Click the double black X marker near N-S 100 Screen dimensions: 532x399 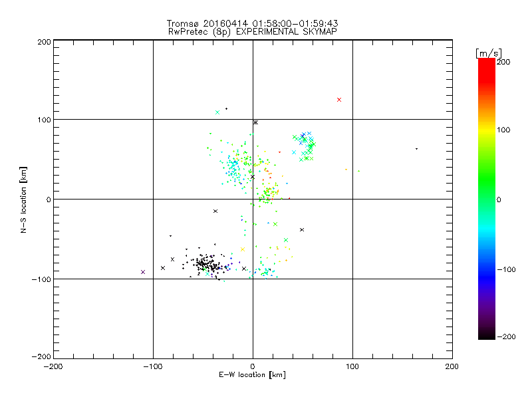pos(255,122)
